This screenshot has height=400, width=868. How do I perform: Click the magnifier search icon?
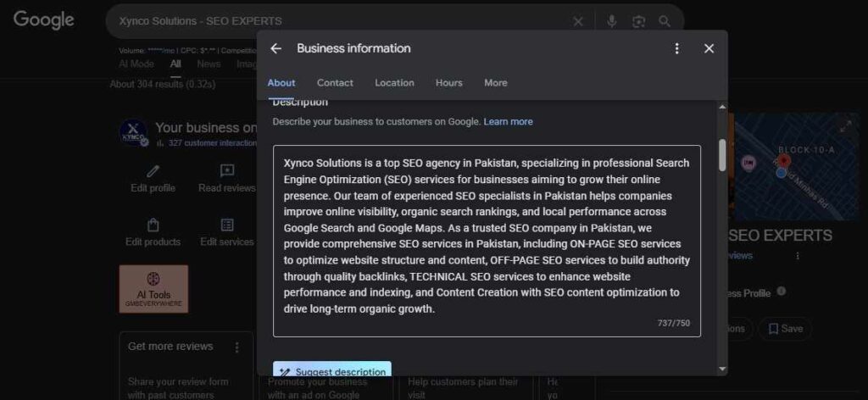click(665, 21)
